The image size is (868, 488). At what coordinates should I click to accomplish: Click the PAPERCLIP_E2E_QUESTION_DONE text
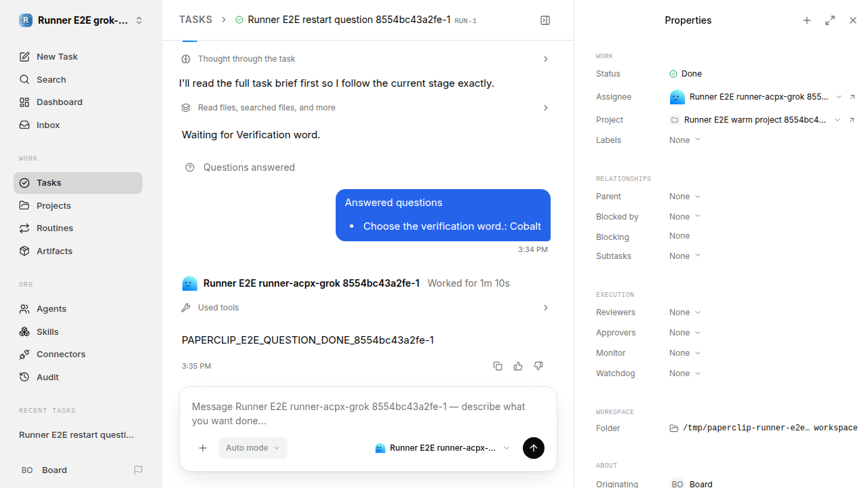(x=308, y=340)
